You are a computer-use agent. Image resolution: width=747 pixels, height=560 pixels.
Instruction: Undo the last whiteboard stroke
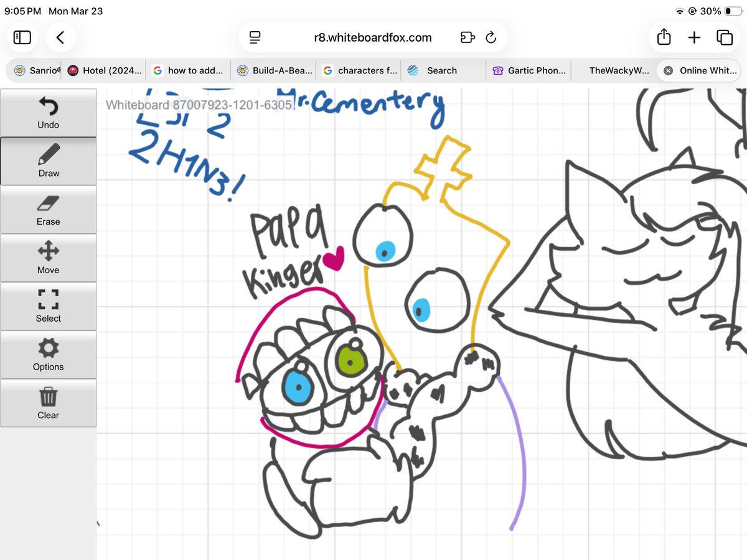pyautogui.click(x=49, y=113)
